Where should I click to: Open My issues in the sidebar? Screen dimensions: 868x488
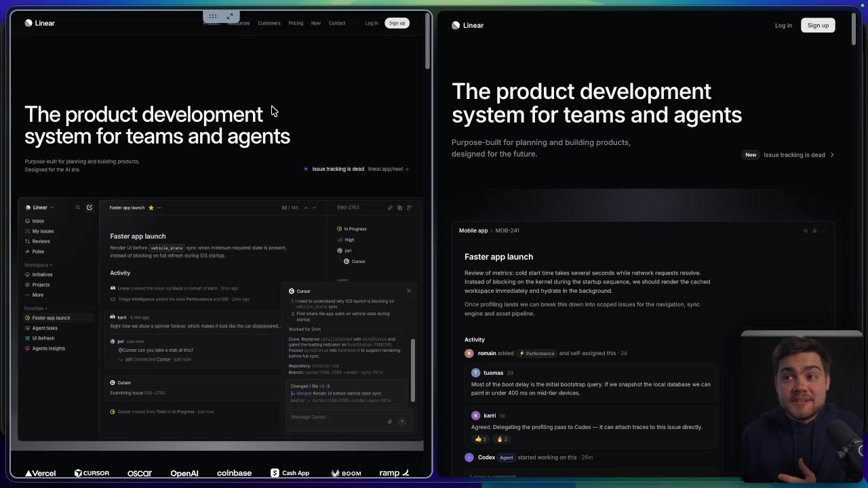tap(39, 231)
